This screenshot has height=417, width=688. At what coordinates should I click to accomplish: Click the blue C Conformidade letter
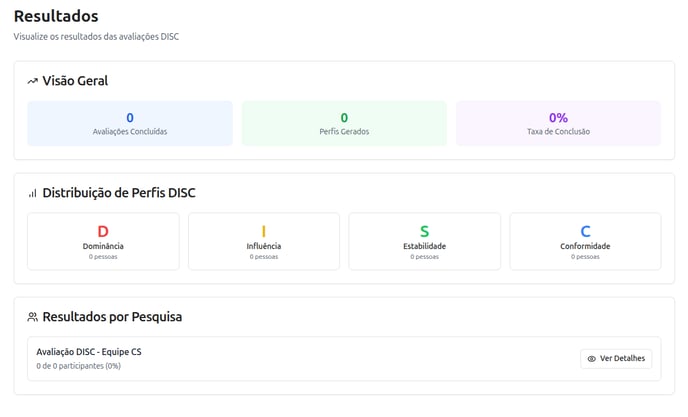[585, 231]
